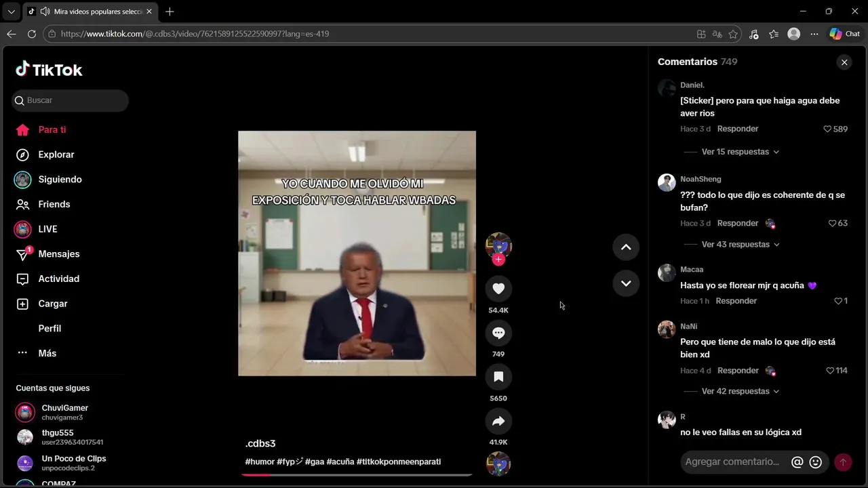The width and height of the screenshot is (868, 488).
Task: Open the Cargar upload page
Action: (x=41, y=304)
